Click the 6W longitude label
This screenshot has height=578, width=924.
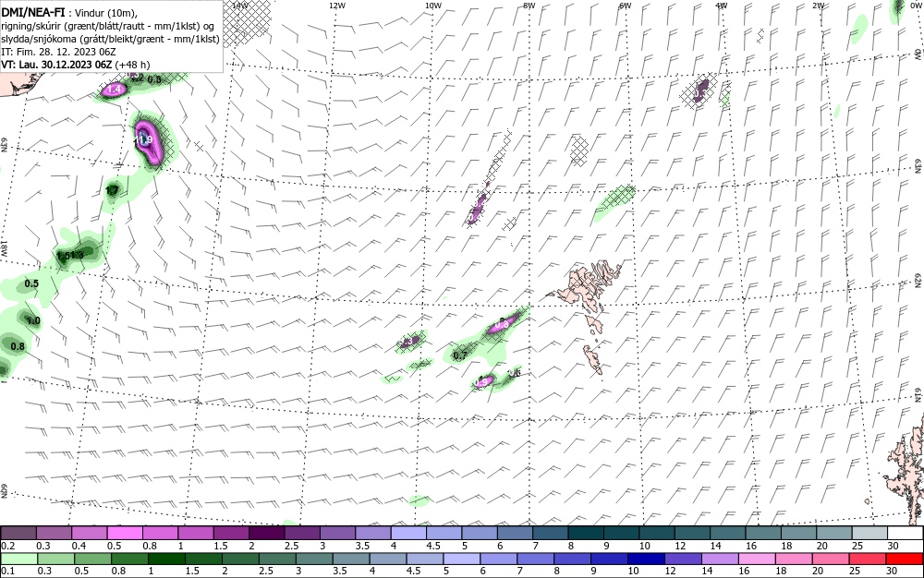click(x=626, y=6)
